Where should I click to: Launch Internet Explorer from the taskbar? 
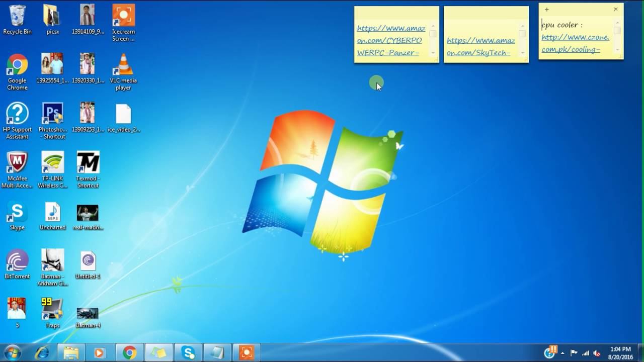42,353
